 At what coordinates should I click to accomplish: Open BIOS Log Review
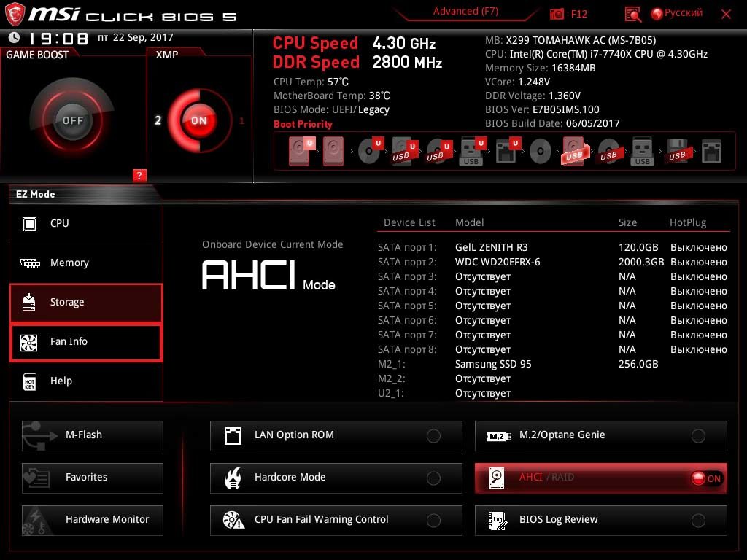pyautogui.click(x=601, y=520)
